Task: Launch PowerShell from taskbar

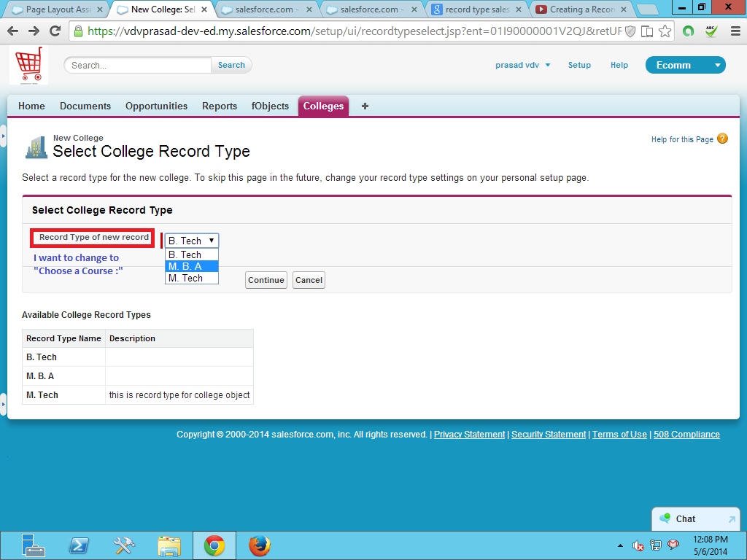Action: [79, 545]
